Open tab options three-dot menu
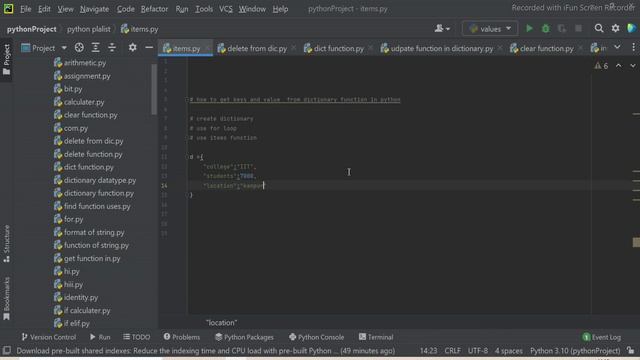This screenshot has height=360, width=640. point(633,48)
